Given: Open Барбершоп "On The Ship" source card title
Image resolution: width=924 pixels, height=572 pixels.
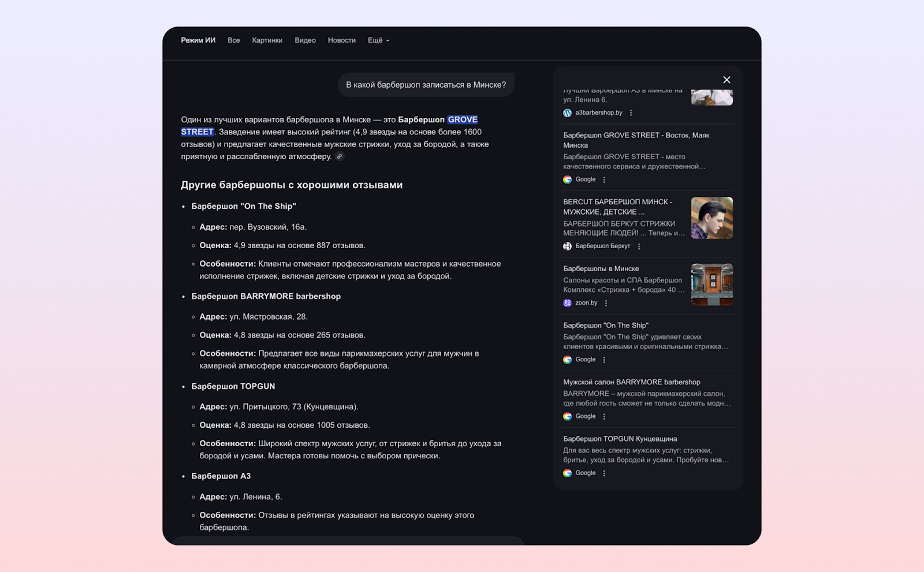Looking at the screenshot, I should (x=606, y=326).
